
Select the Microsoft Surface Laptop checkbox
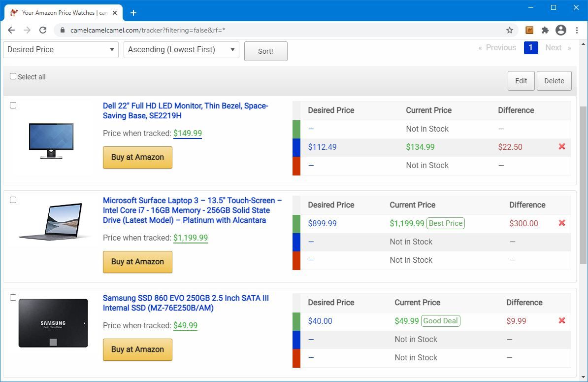13,200
